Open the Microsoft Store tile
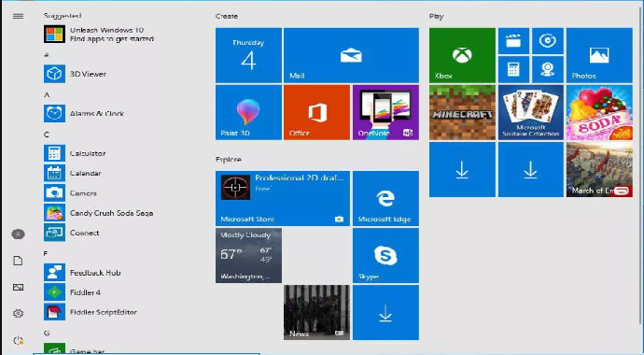The height and width of the screenshot is (355, 644). tap(283, 198)
